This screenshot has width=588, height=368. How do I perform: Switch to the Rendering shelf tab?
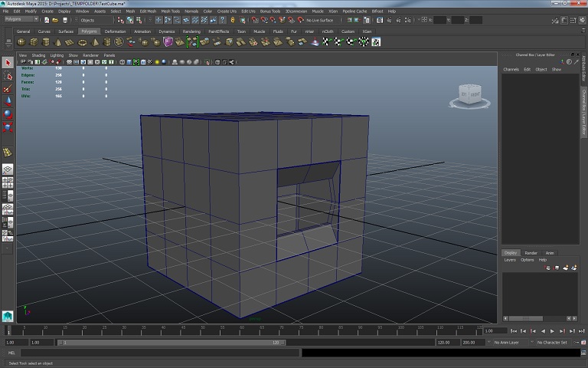tap(191, 31)
